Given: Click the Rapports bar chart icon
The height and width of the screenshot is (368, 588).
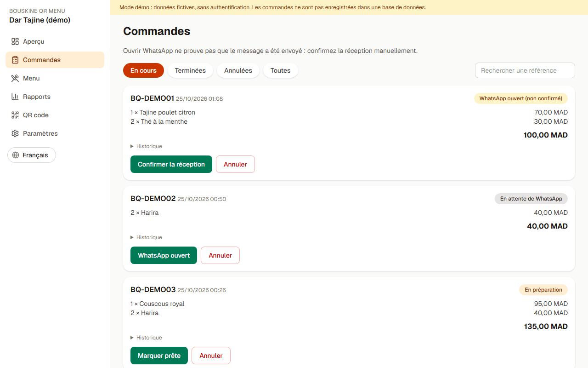Looking at the screenshot, I should 15,97.
